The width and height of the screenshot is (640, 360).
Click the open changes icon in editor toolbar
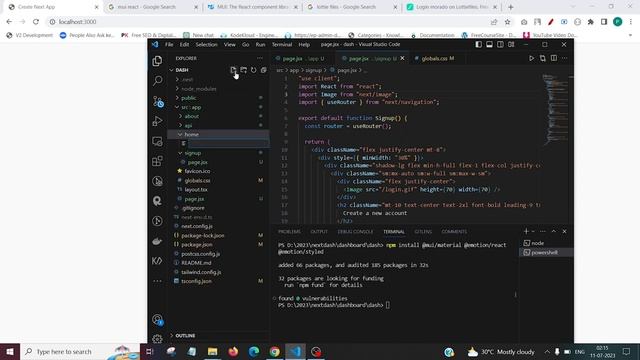tap(542, 58)
